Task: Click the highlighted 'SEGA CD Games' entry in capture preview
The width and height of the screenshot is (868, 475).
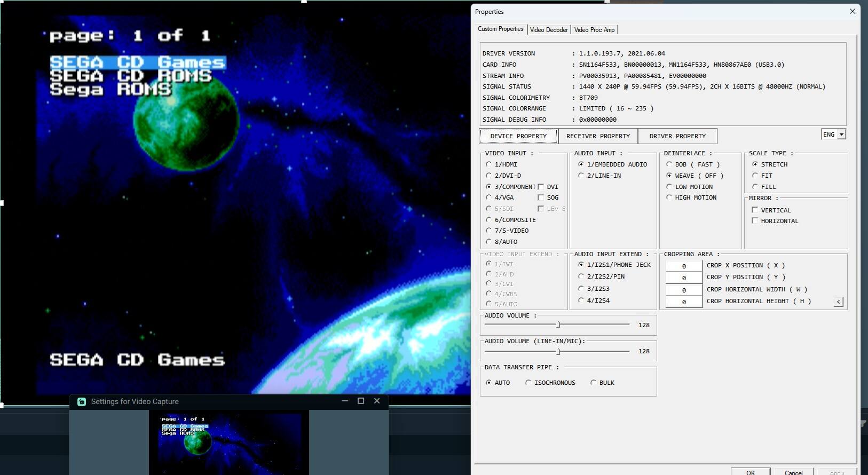Action: tap(138, 62)
